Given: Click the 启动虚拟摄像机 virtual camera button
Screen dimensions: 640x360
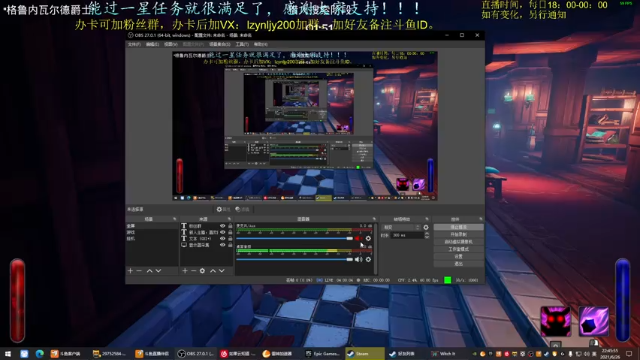Looking at the screenshot, I should coord(458,242).
